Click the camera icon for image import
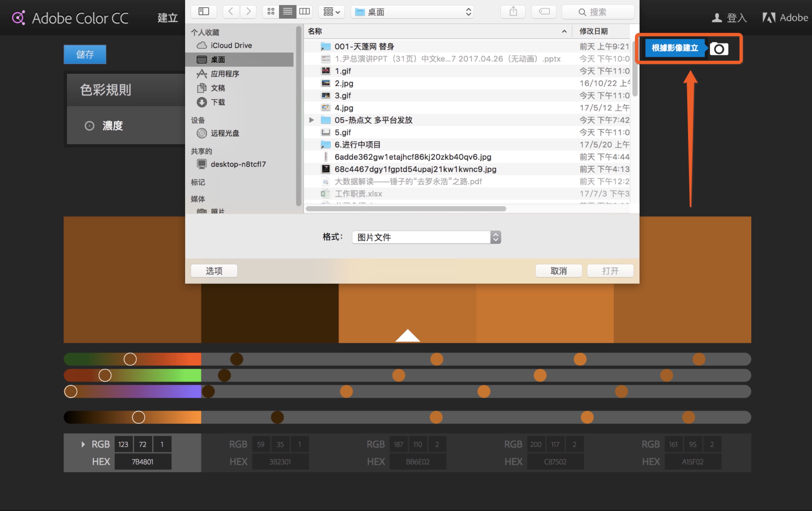This screenshot has height=511, width=812. [719, 49]
